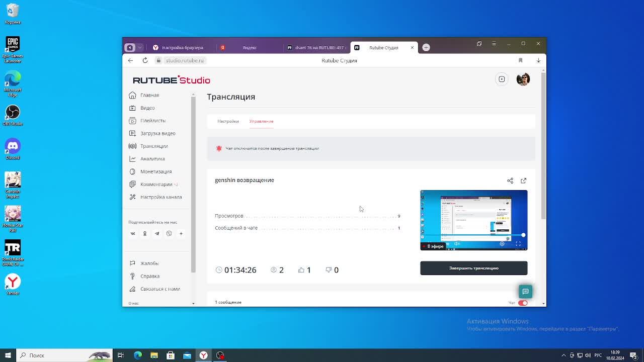644x362 pixels.
Task: Click the share icon for the stream
Action: 510,180
